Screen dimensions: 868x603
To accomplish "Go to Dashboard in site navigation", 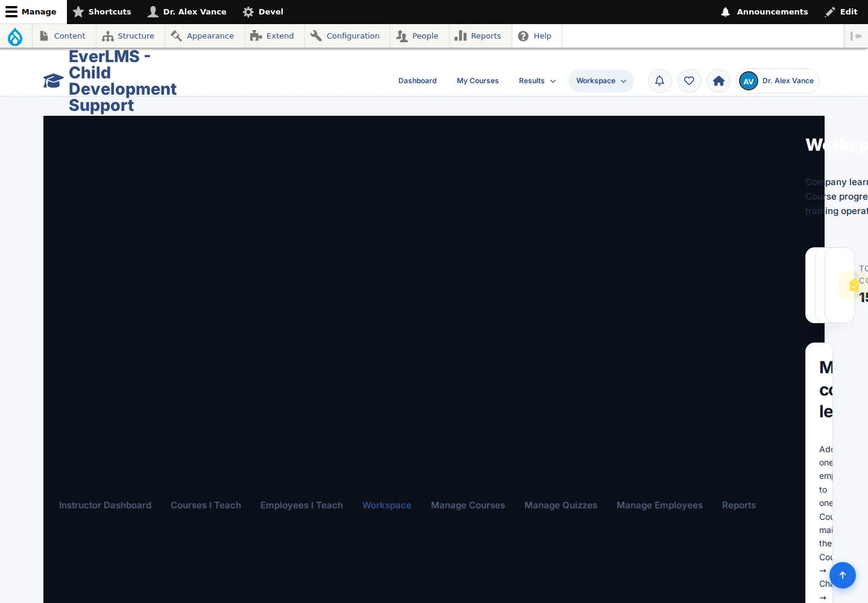I will [417, 81].
